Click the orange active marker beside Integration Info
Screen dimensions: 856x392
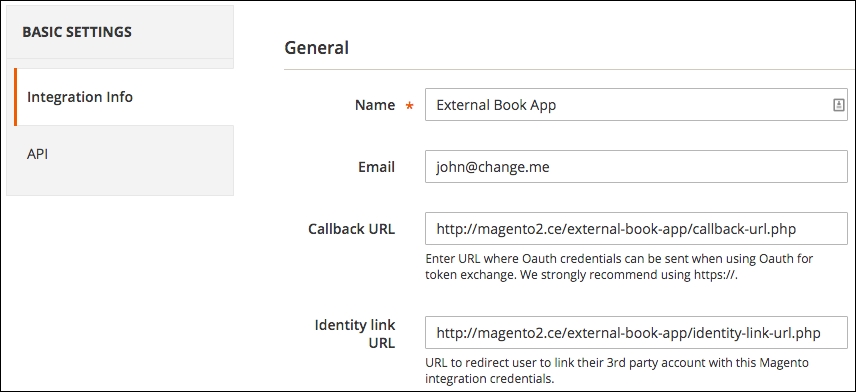click(x=15, y=97)
